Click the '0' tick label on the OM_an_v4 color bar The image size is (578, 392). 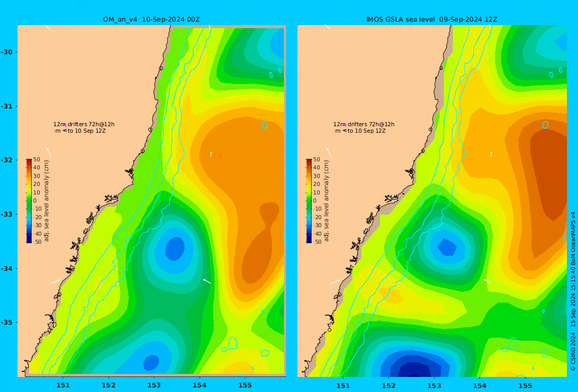[x=35, y=201]
